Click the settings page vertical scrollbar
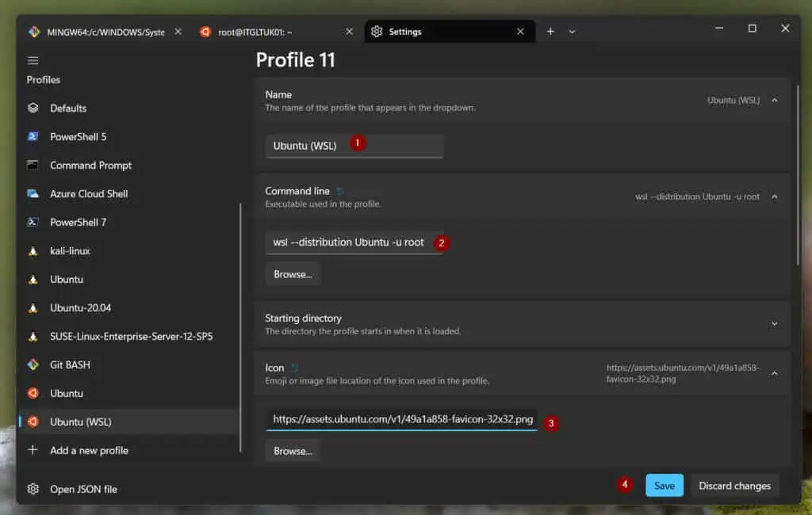The image size is (812, 515). 798,176
